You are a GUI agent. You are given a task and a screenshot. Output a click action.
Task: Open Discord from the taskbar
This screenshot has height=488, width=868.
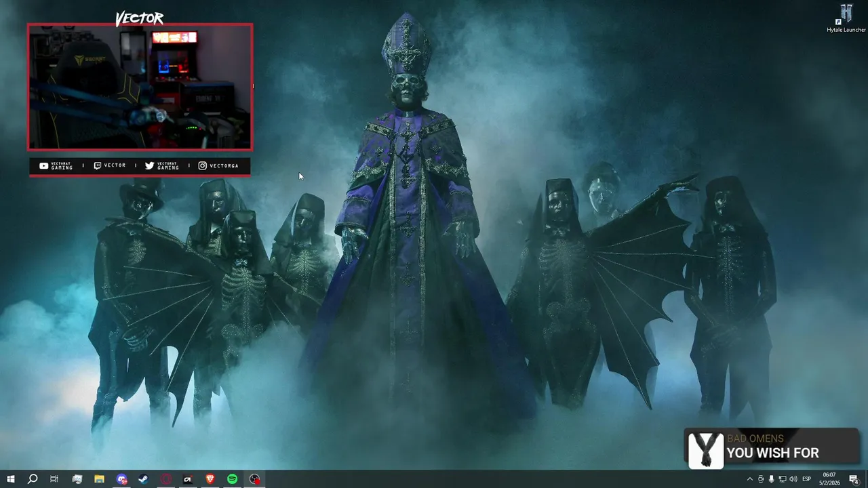[x=121, y=479]
